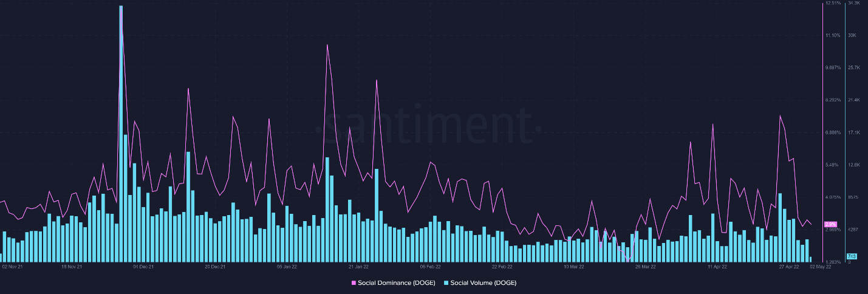Select the 21 Jan 22 date label
This screenshot has height=294, width=868.
coord(358,266)
